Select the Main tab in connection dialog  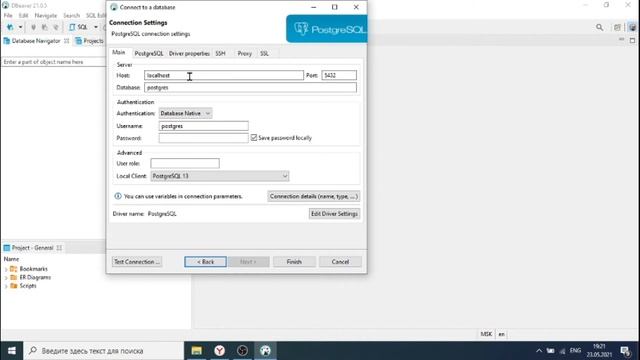point(119,53)
